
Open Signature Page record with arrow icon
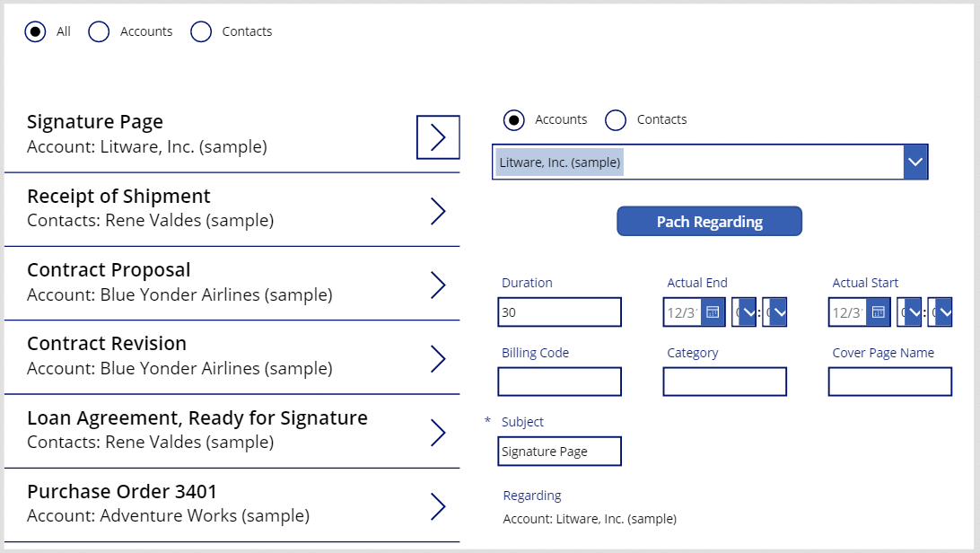[x=438, y=136]
